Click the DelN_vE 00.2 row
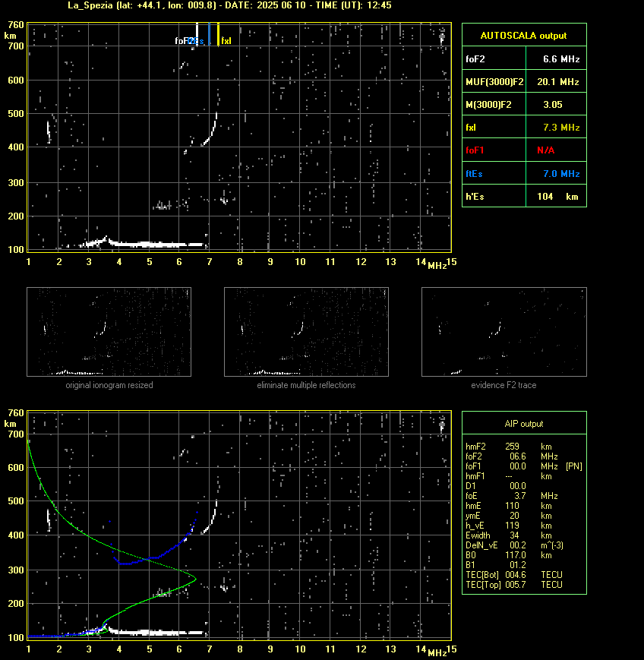644x660 pixels. [x=514, y=545]
